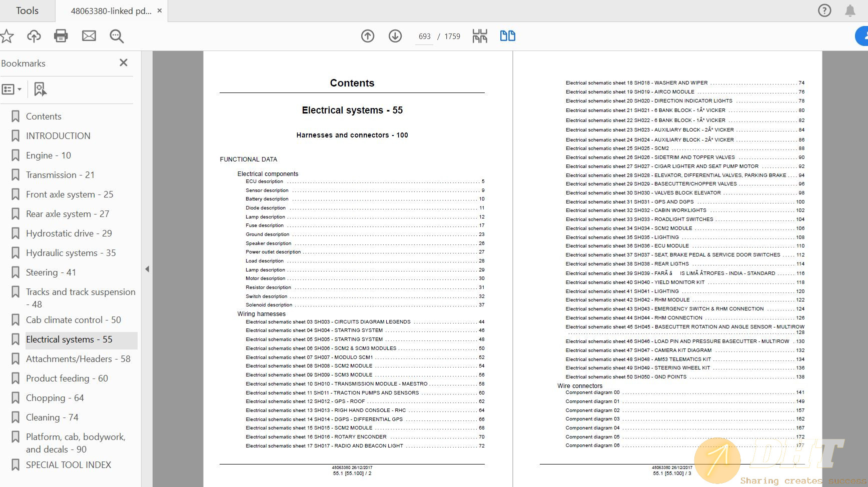Jump to SPECIAL TOOL INDEX bookmark
The image size is (868, 487).
tap(69, 465)
